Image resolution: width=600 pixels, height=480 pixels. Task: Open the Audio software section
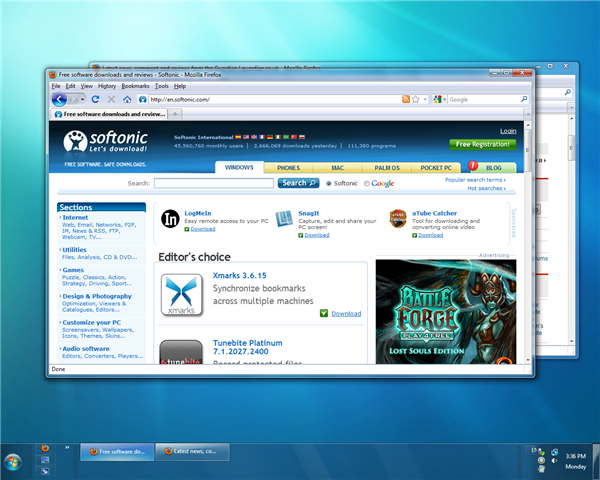point(86,349)
